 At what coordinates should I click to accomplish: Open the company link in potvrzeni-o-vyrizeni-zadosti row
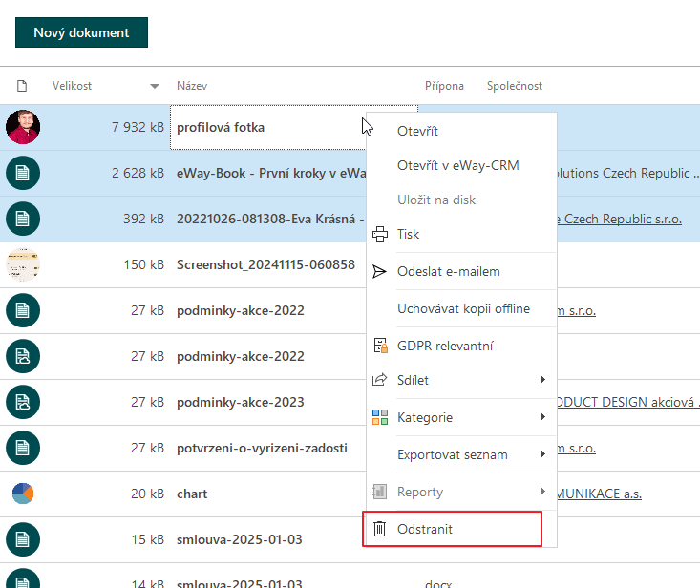click(577, 448)
